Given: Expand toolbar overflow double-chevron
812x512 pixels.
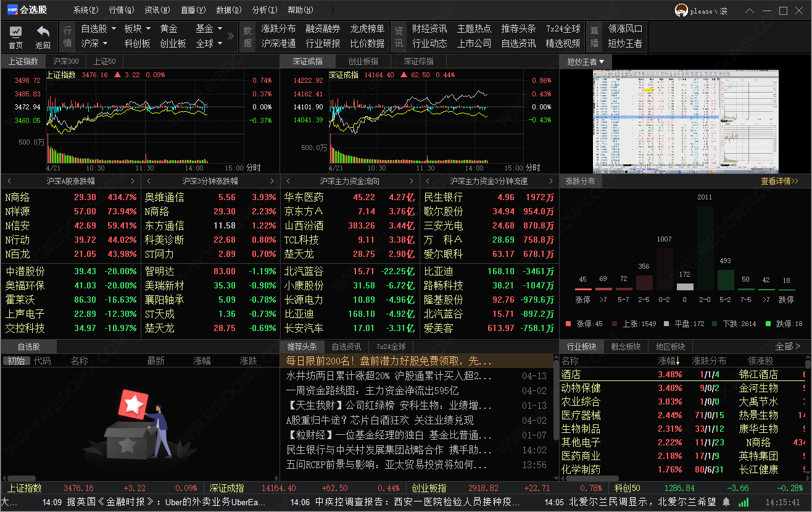Looking at the screenshot, I should click(x=231, y=36).
